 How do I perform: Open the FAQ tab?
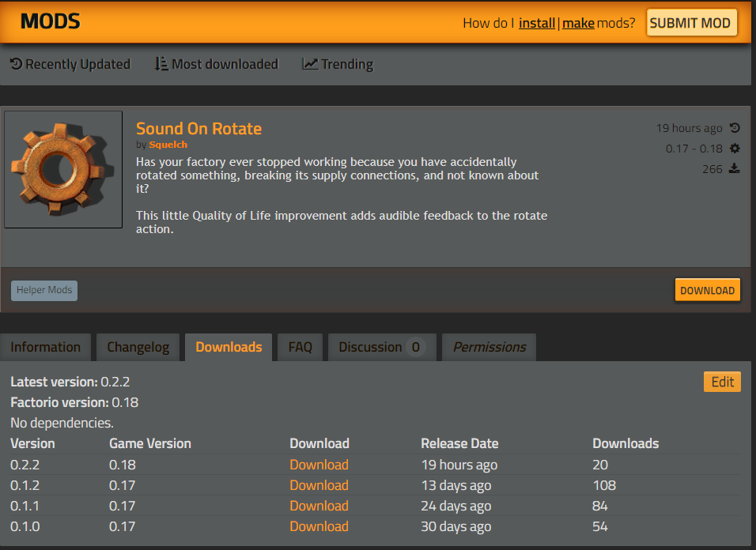click(300, 347)
